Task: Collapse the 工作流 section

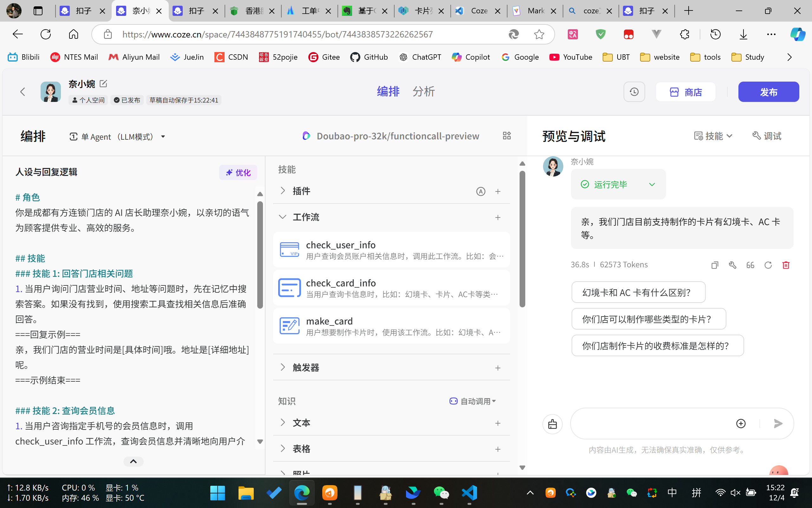Action: [x=283, y=217]
